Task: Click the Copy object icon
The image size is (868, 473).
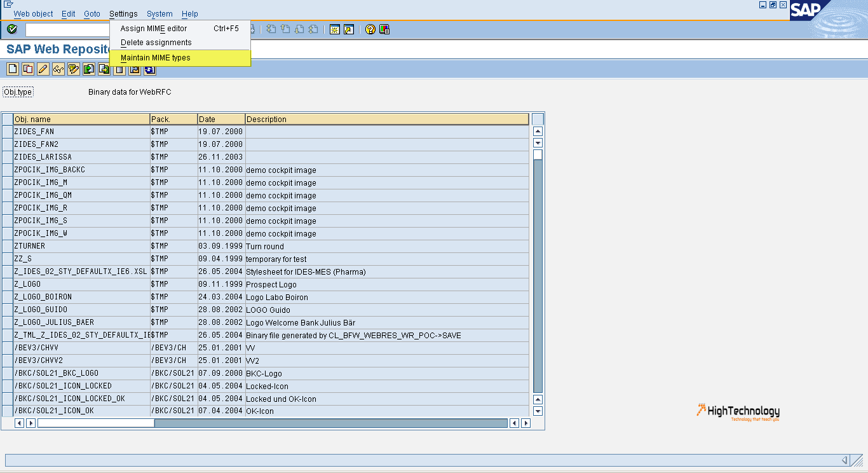Action: (x=28, y=69)
